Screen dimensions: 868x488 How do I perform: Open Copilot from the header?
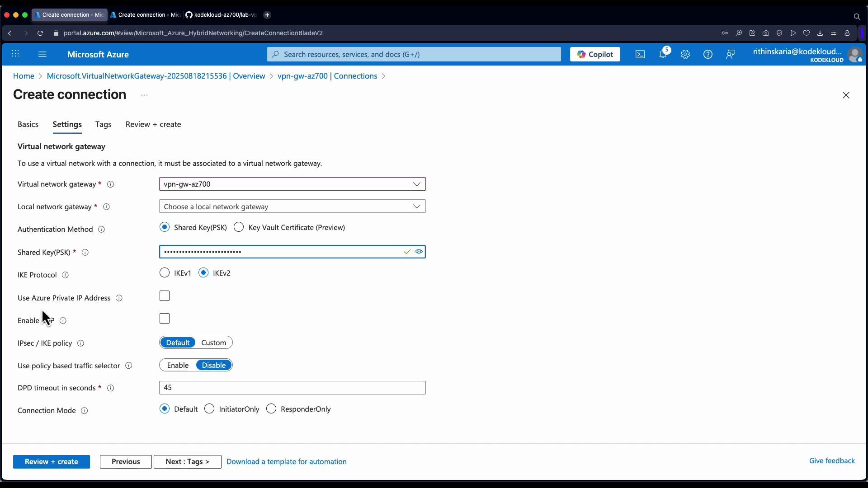point(595,54)
